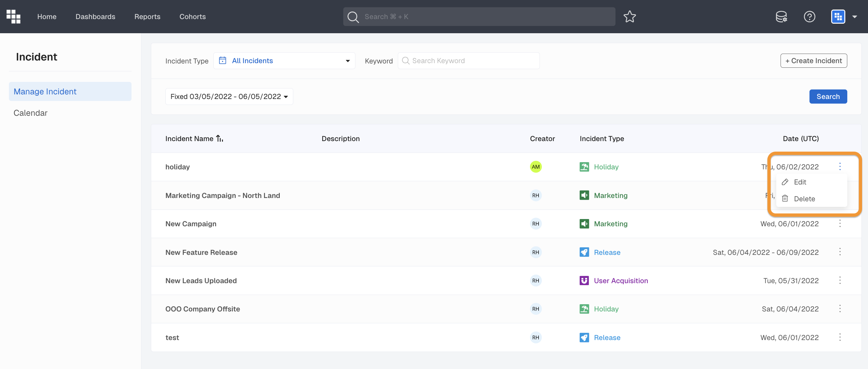Click Marketing megaphone icon for North Land row
Screen dimensions: 868x369
(584, 195)
